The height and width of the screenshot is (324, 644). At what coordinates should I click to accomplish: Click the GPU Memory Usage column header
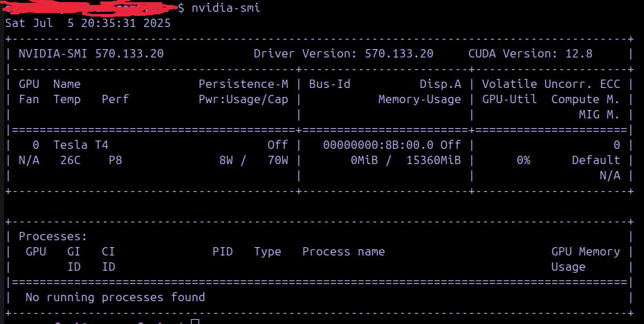[585, 260]
